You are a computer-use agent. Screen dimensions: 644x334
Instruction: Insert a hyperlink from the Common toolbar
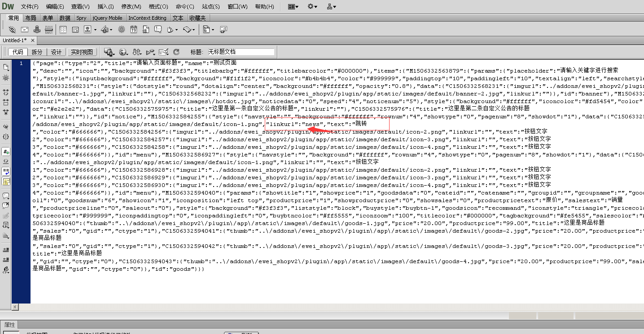[x=12, y=30]
